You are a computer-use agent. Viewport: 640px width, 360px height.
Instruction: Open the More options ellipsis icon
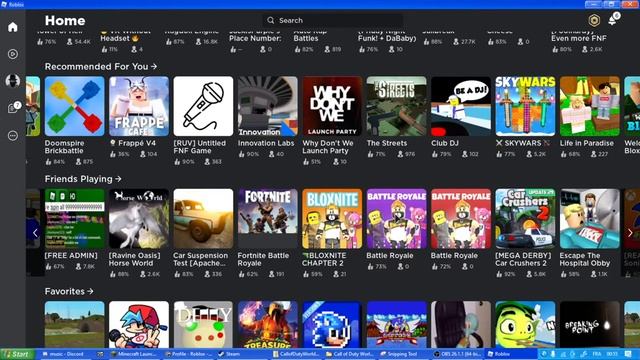coord(13,136)
